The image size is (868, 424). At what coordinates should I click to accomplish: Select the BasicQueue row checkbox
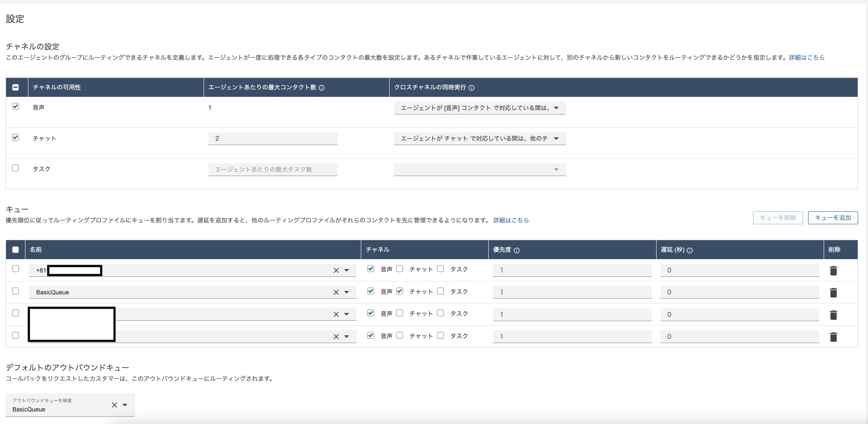[15, 291]
